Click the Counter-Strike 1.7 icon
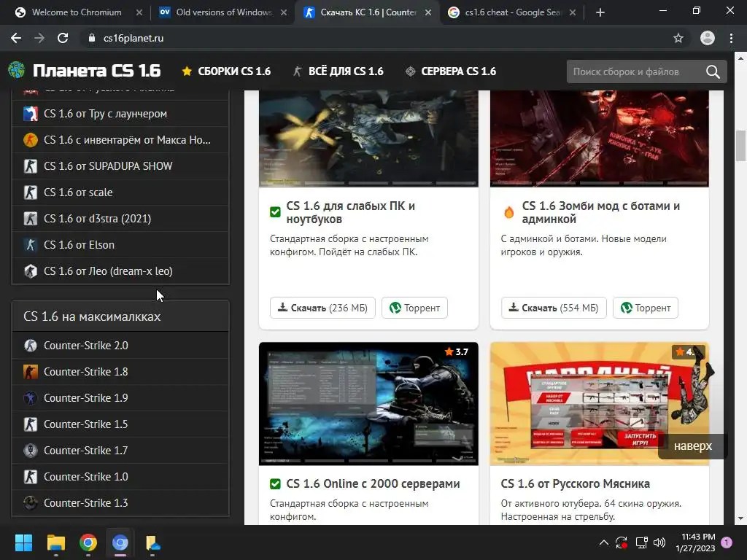 click(x=31, y=450)
